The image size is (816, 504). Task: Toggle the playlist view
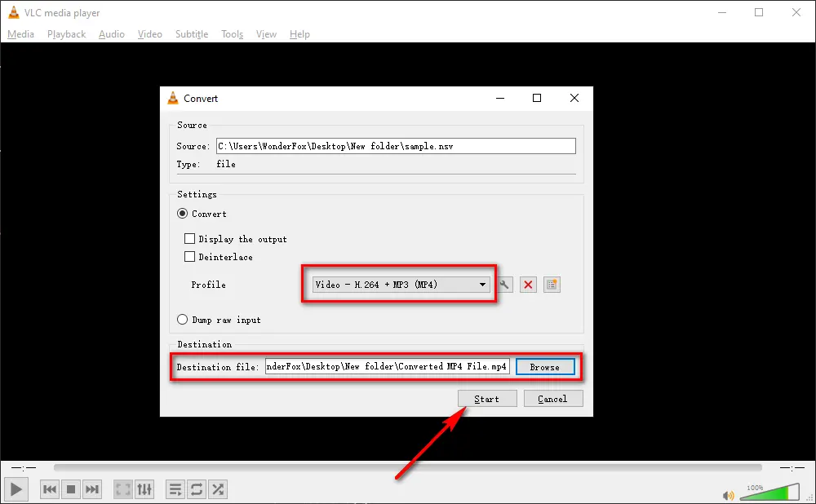coord(175,489)
